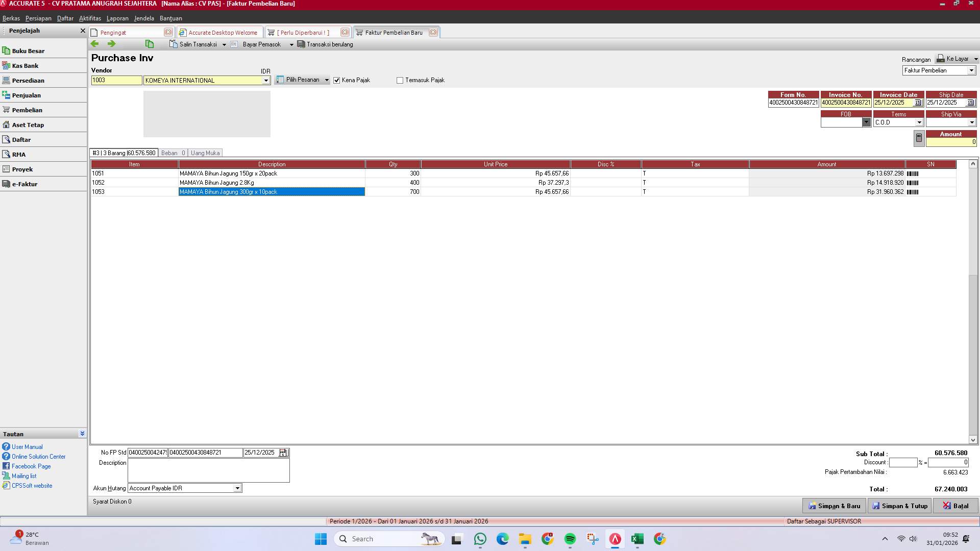Click the green back arrow in the toolbar

pos(95,44)
